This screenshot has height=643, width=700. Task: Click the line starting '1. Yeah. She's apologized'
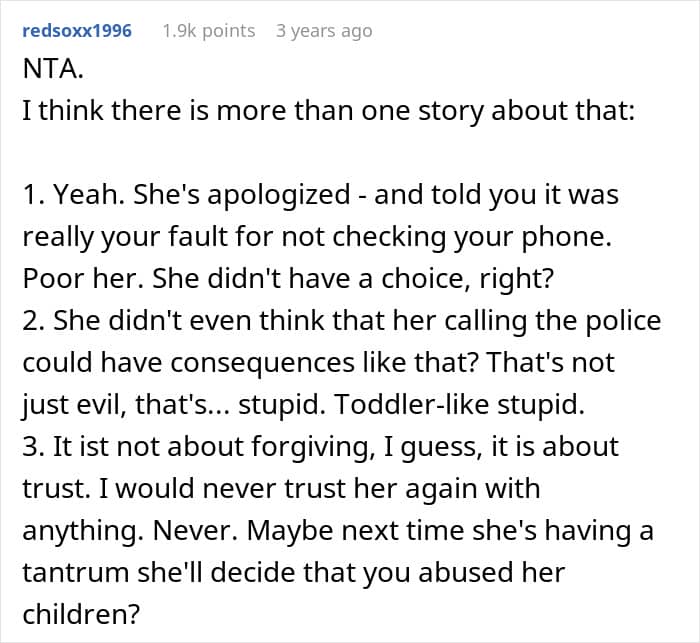[x=321, y=195]
